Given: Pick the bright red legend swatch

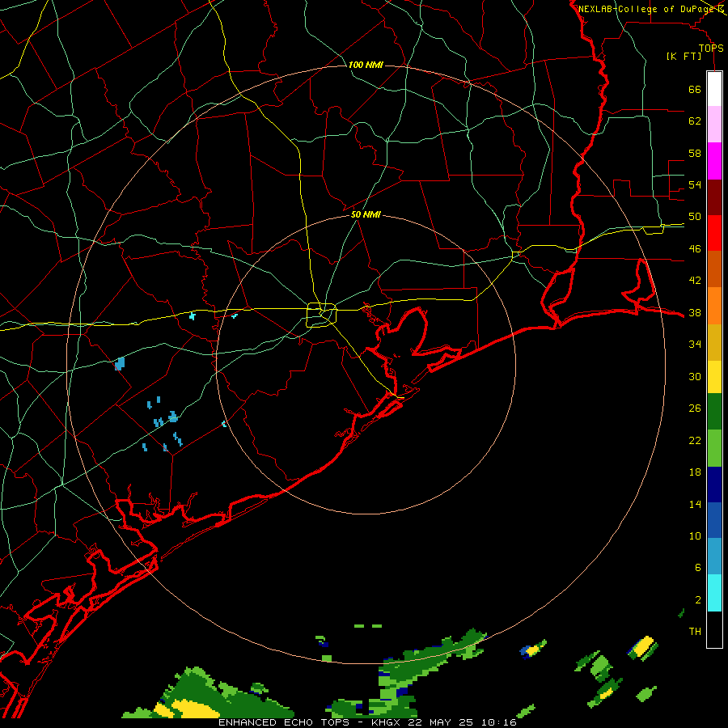Looking at the screenshot, I should coord(714,234).
